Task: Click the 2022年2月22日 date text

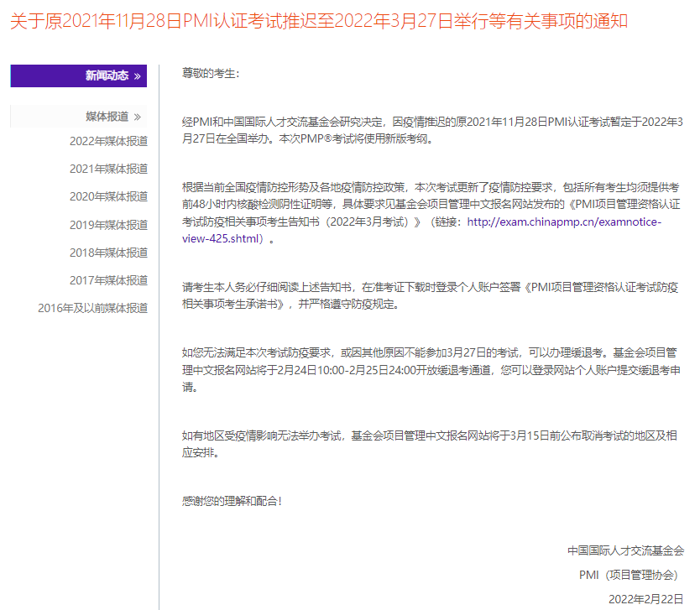Action: click(x=645, y=599)
